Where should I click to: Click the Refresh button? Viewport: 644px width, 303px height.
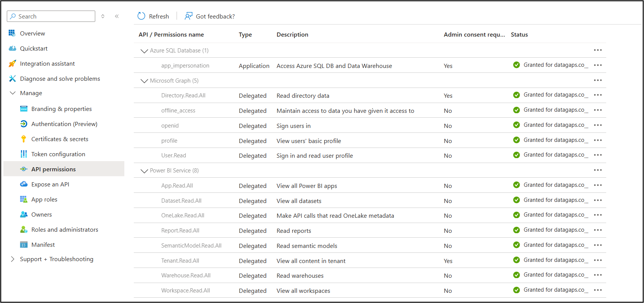tap(153, 16)
